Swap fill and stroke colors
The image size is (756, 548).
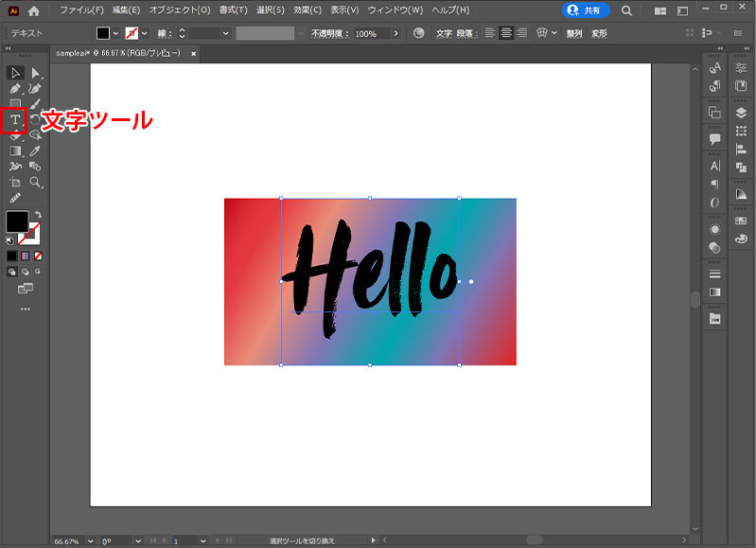click(x=38, y=215)
